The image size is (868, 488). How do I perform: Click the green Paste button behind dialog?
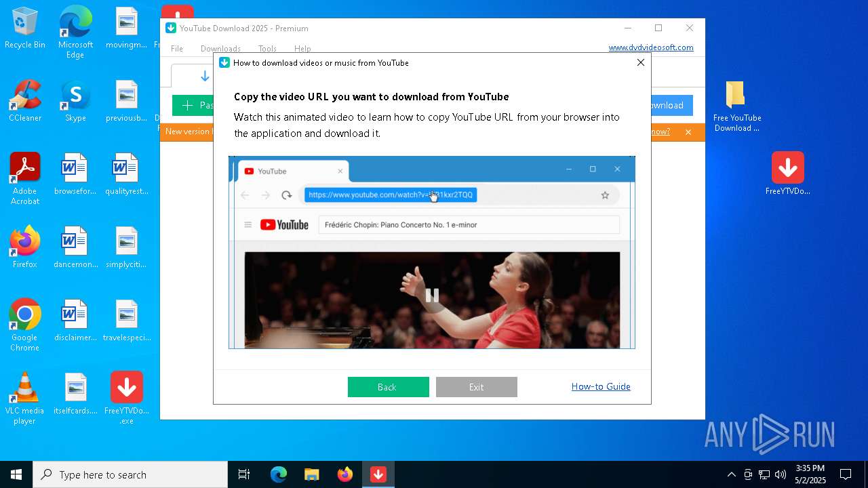tap(193, 105)
